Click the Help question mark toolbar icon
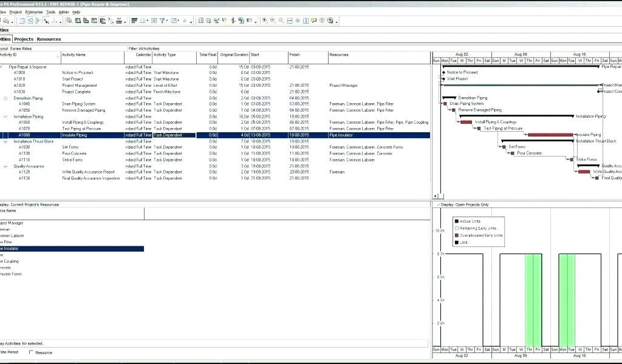Viewport: 622px width, 364px height. pos(330,21)
